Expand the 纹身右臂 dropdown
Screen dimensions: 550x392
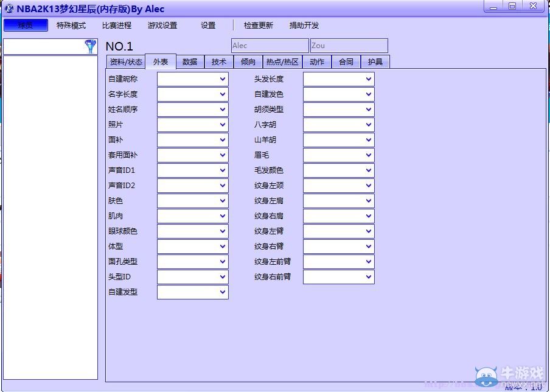click(338, 247)
